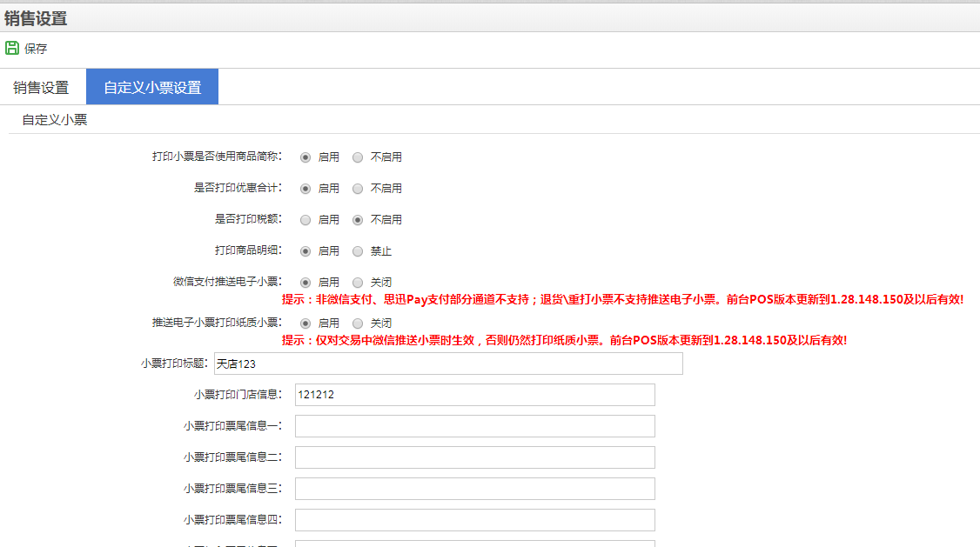This screenshot has width=980, height=547.
Task: Select 启用 for 打印小票是否使用商品简称
Action: pos(305,157)
